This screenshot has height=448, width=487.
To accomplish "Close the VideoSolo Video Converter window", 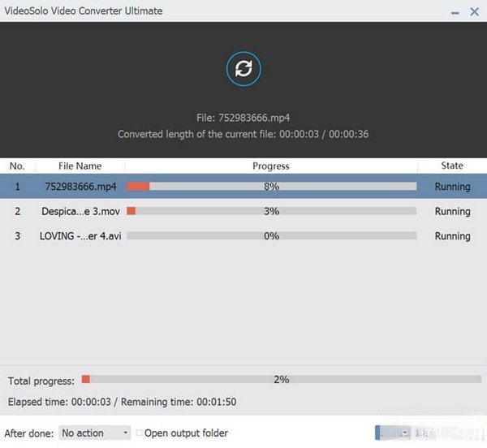I will coord(474,12).
